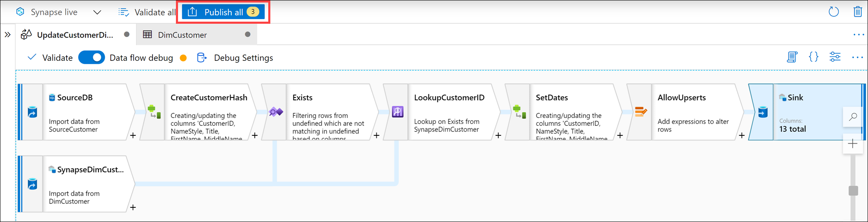Click the refresh icon in the top bar
This screenshot has width=868, height=222.
coord(833,12)
